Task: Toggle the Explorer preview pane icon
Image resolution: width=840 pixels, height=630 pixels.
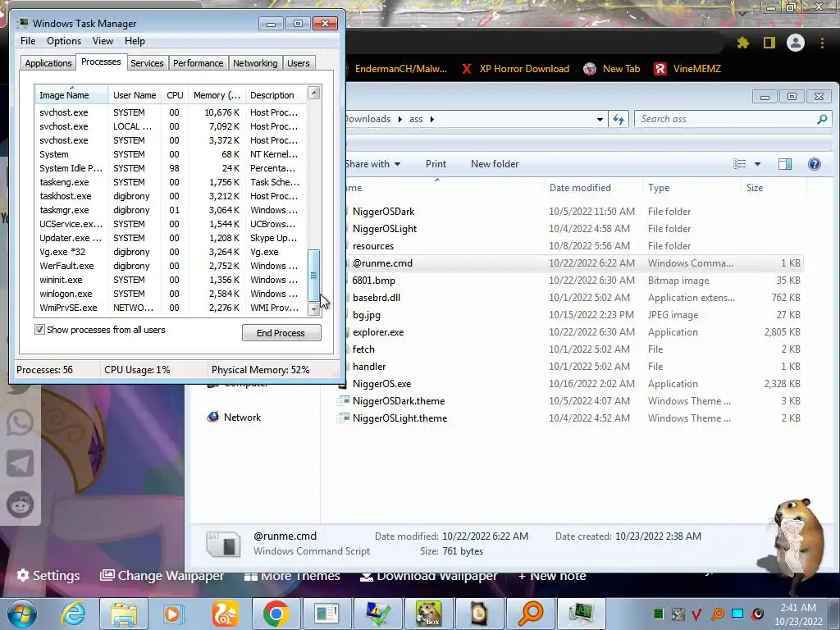Action: (x=785, y=164)
